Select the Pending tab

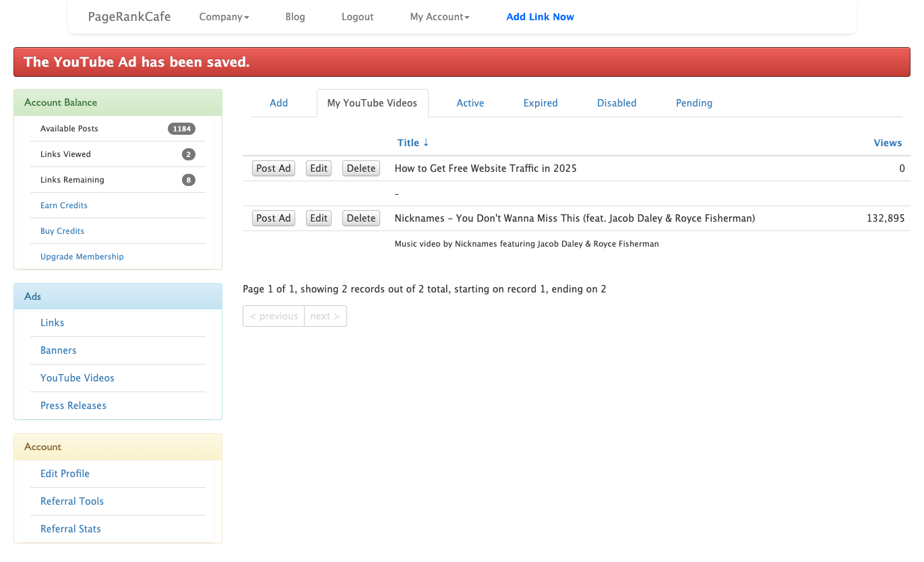tap(694, 103)
